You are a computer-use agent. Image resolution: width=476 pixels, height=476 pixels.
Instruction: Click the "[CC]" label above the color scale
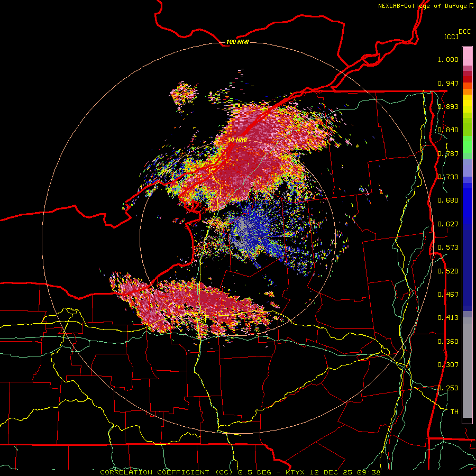[452, 36]
